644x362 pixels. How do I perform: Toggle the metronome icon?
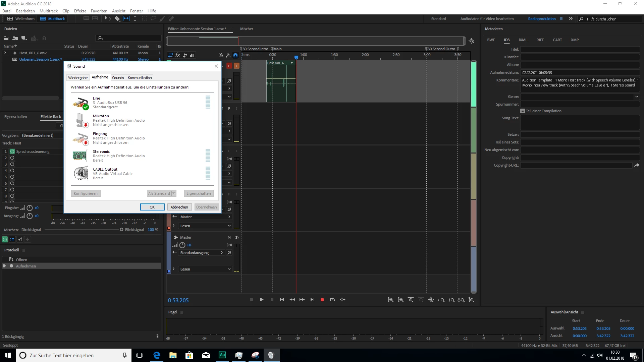(221, 55)
